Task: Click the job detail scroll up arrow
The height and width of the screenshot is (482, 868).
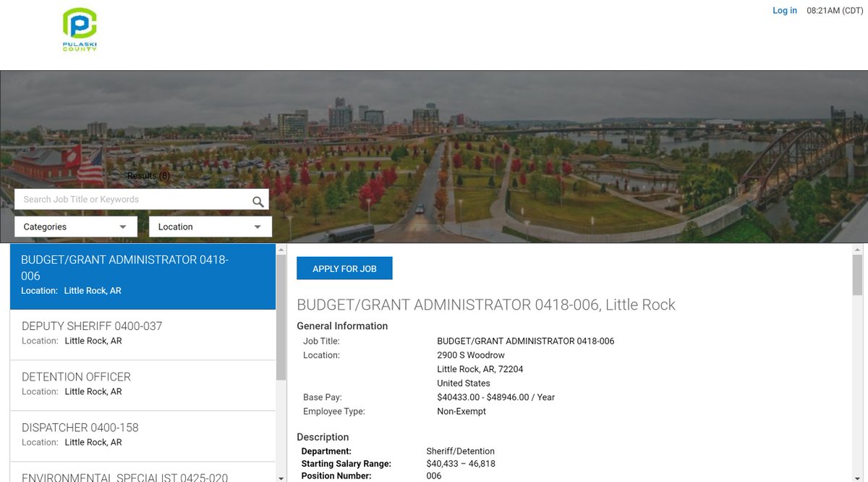Action: pyautogui.click(x=858, y=248)
